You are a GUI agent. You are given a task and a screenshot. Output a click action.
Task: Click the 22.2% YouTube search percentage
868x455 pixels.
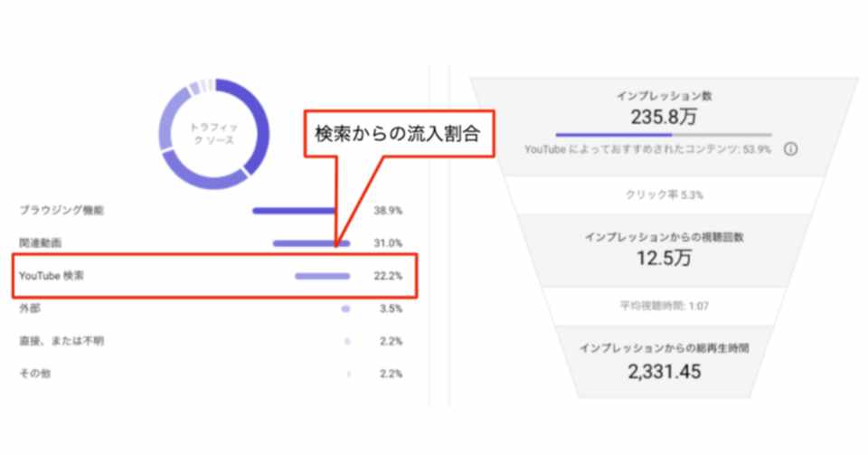pos(388,276)
